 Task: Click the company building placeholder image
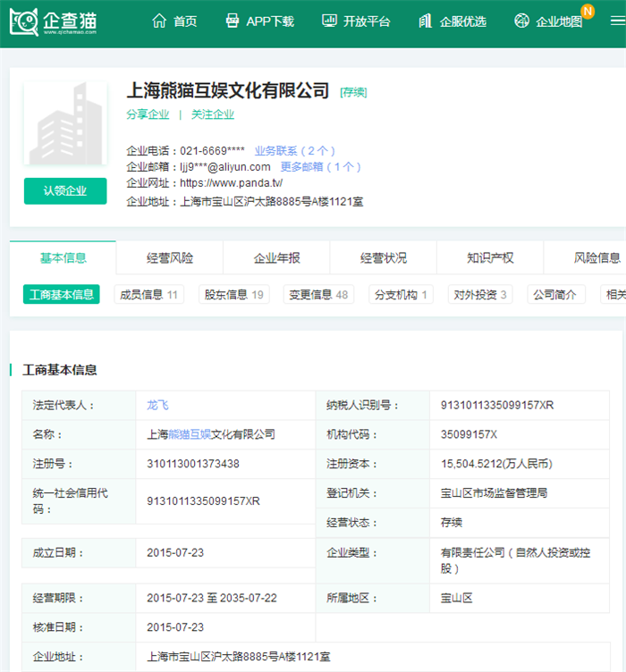pos(65,123)
